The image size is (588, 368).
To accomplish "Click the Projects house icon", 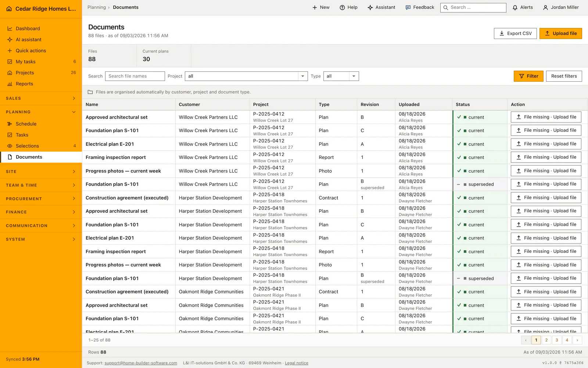I will pos(10,73).
